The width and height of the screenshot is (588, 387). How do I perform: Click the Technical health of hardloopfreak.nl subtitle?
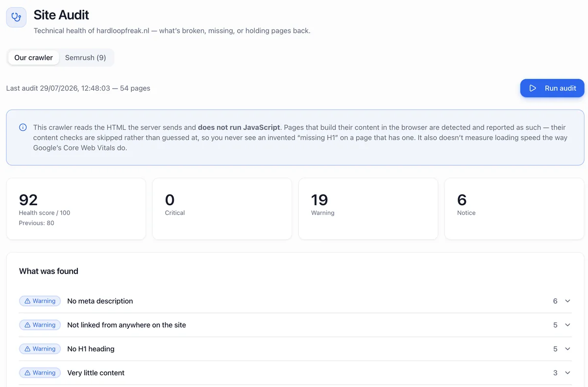pyautogui.click(x=172, y=31)
